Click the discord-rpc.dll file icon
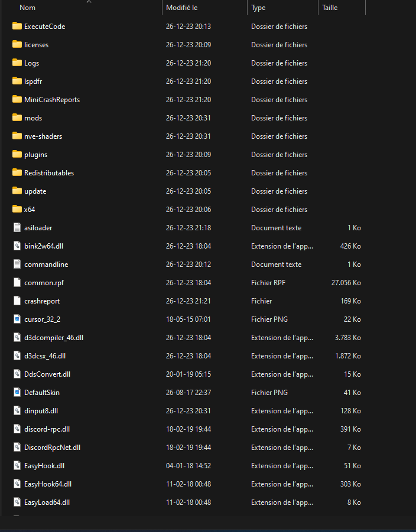 17,429
